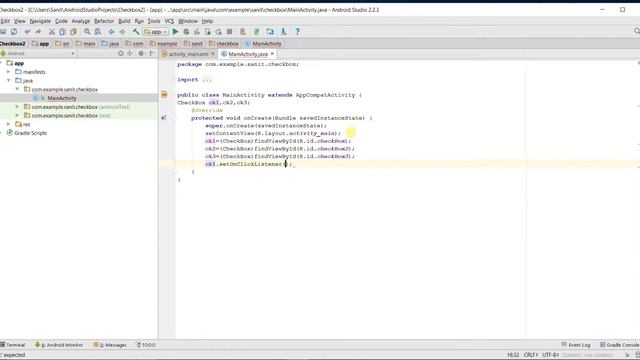640x360 pixels.
Task: Open the Messages tool window
Action: point(110,345)
